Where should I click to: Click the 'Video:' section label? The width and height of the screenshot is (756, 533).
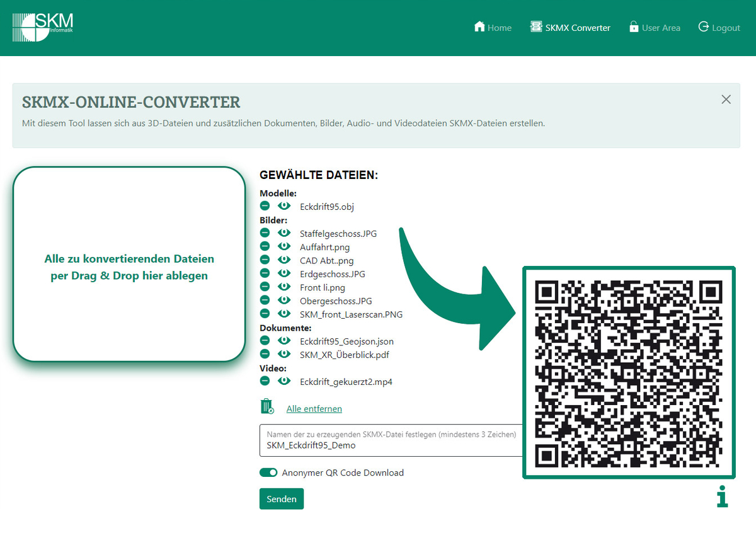click(273, 368)
